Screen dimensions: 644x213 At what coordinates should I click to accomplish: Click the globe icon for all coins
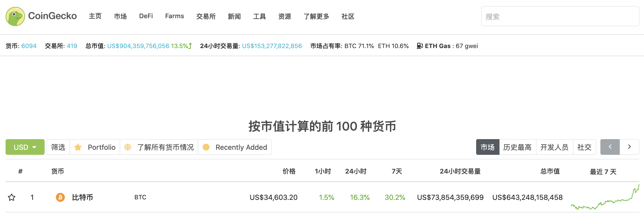coord(128,147)
